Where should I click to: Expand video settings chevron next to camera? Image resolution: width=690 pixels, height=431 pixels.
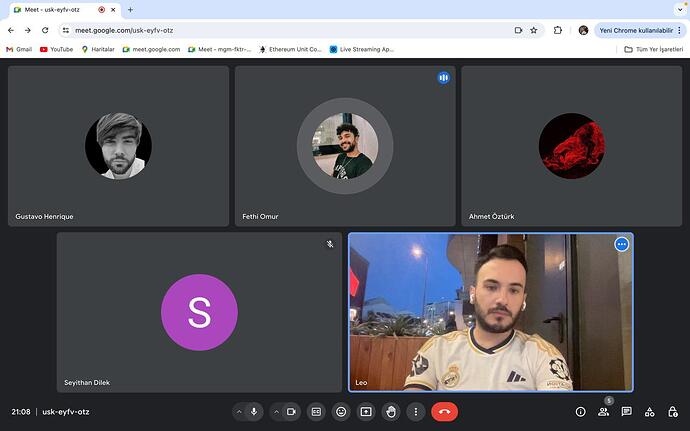pos(276,412)
